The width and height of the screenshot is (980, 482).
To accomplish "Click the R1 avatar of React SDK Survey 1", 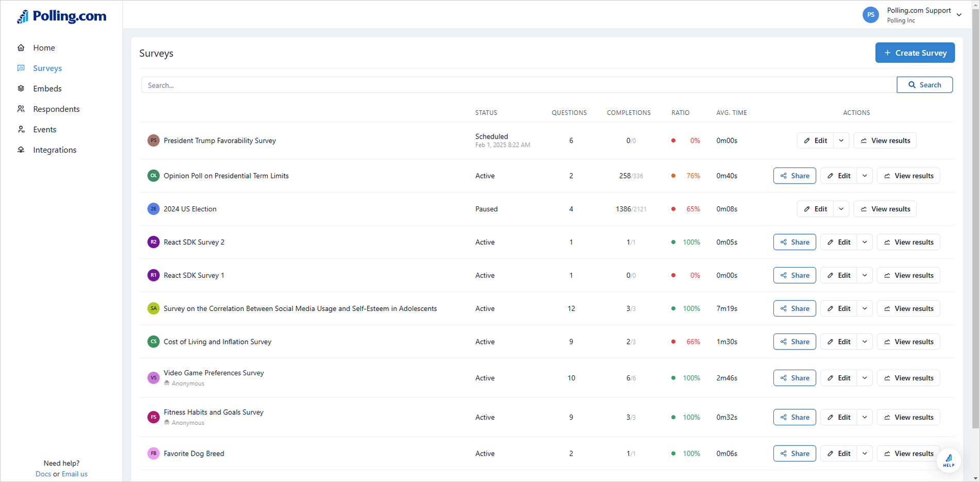I will pyautogui.click(x=154, y=275).
